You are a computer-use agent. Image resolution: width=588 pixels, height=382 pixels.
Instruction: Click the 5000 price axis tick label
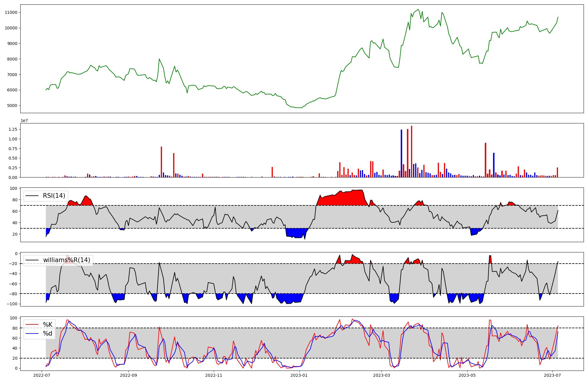[12, 105]
